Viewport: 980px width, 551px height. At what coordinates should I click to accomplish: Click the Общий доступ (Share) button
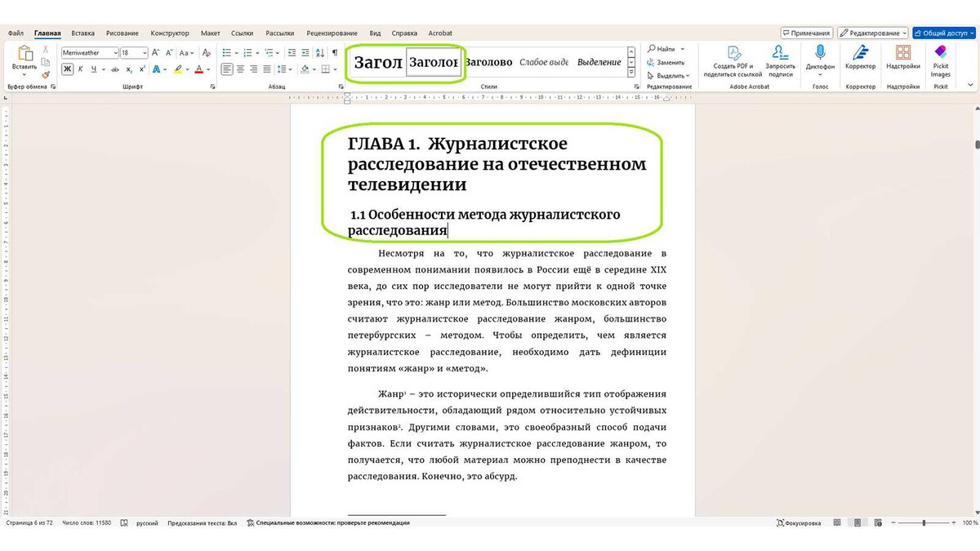pos(944,33)
